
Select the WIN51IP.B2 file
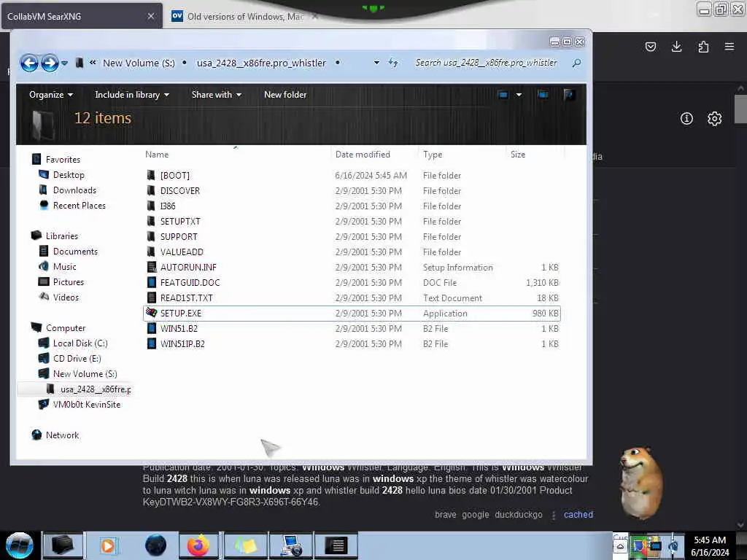coord(182,344)
